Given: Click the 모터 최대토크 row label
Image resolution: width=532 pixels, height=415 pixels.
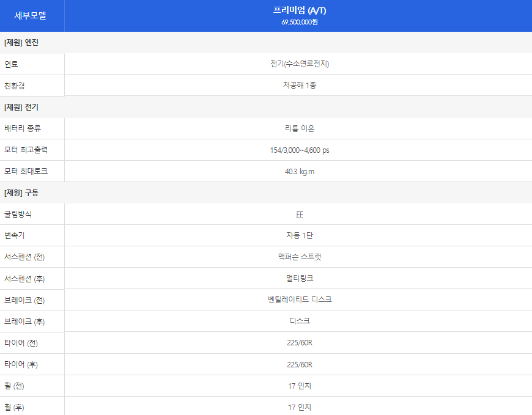Looking at the screenshot, I should 26,171.
